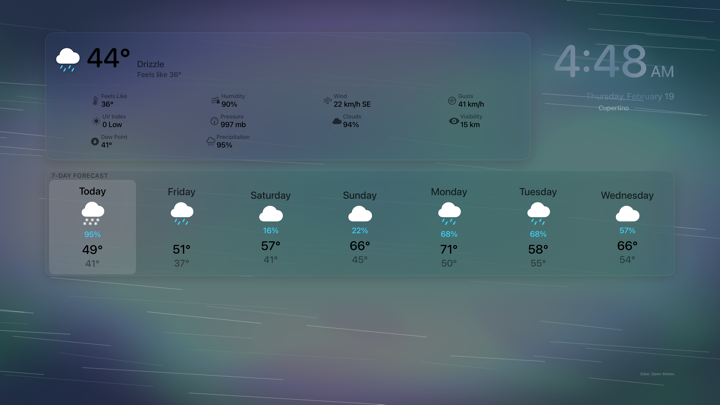720x405 pixels.
Task: Click Today's snow cloud icon
Action: [92, 213]
